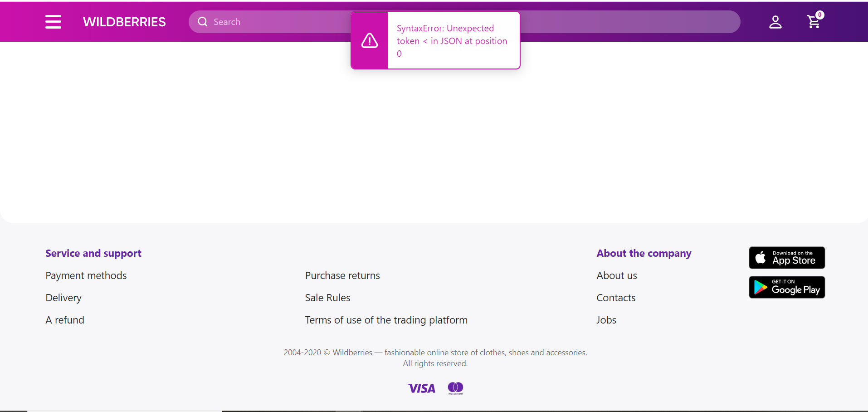
Task: Open the A refund link
Action: pos(65,320)
